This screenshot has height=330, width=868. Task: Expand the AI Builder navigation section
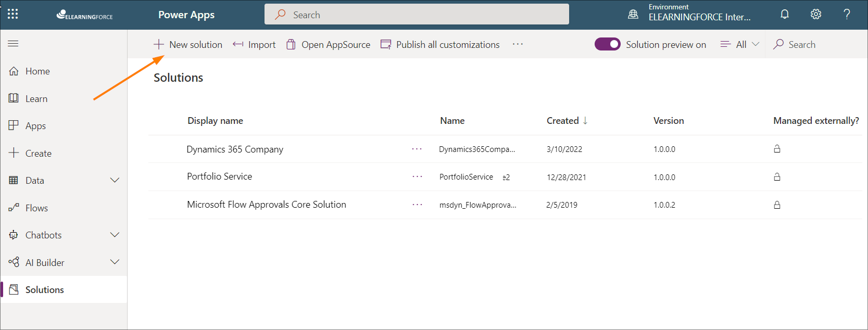pos(115,262)
